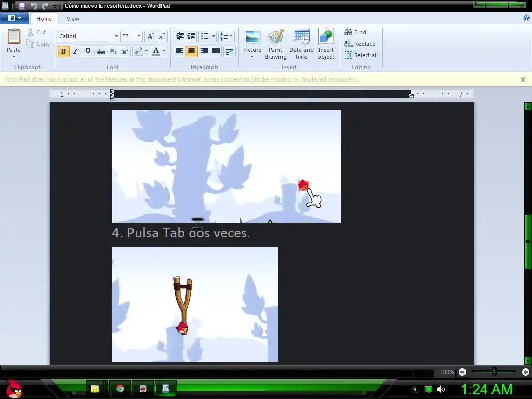Decrease paragraph indent
532x399 pixels.
[179, 36]
